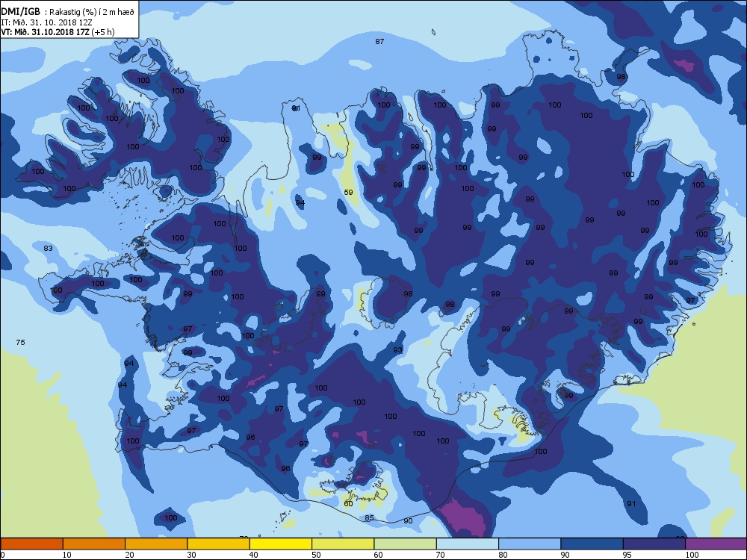Image resolution: width=747 pixels, height=560 pixels.
Task: Click the map value 59
Action: pyautogui.click(x=348, y=193)
